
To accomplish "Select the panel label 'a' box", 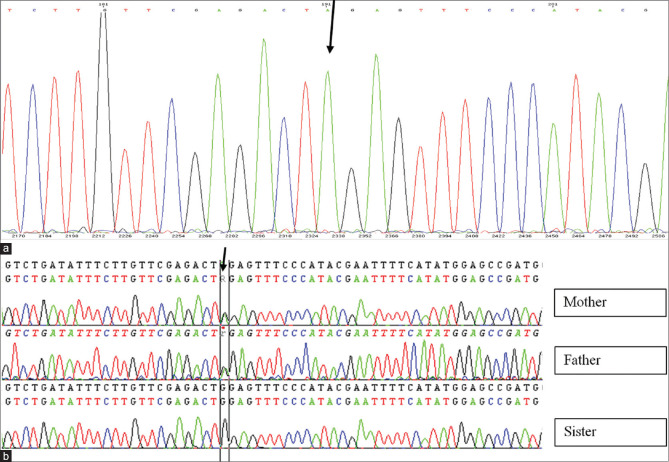I will 7,246.
